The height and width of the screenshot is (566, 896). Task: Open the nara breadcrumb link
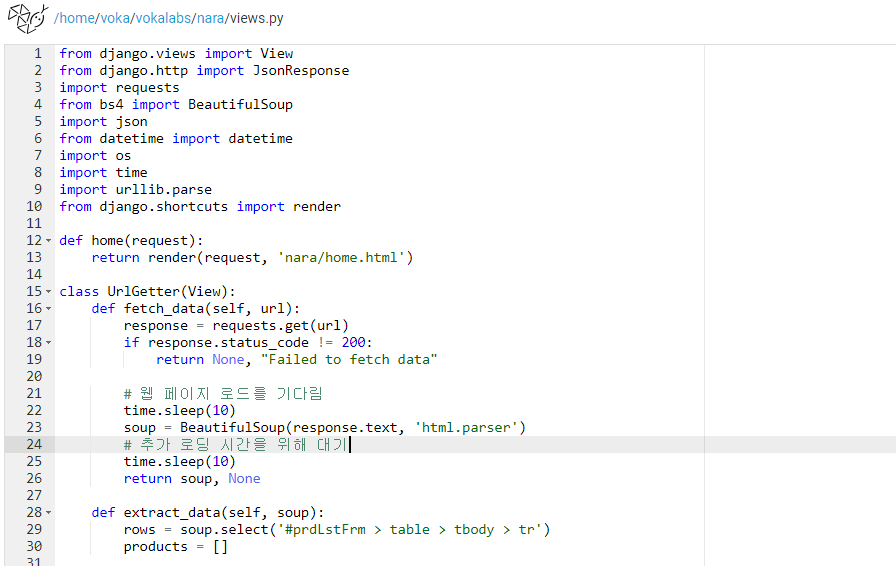tap(210, 18)
